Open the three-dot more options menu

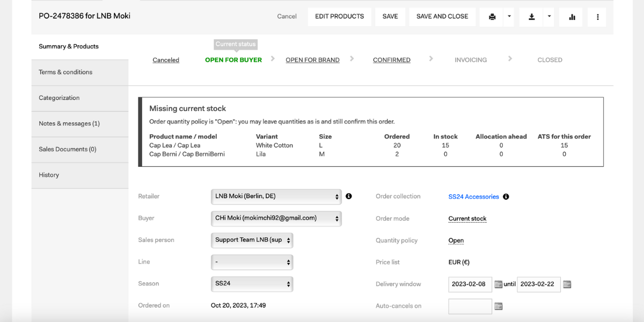point(597,17)
